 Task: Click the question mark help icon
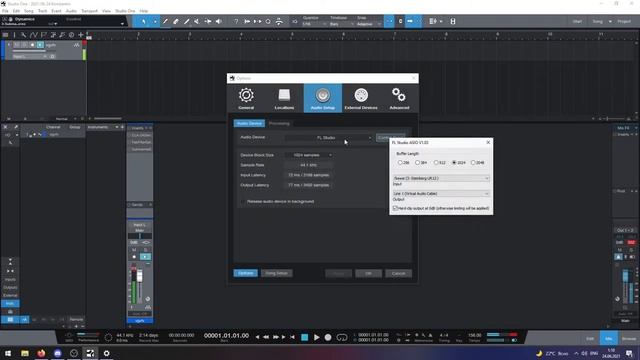coord(236,21)
